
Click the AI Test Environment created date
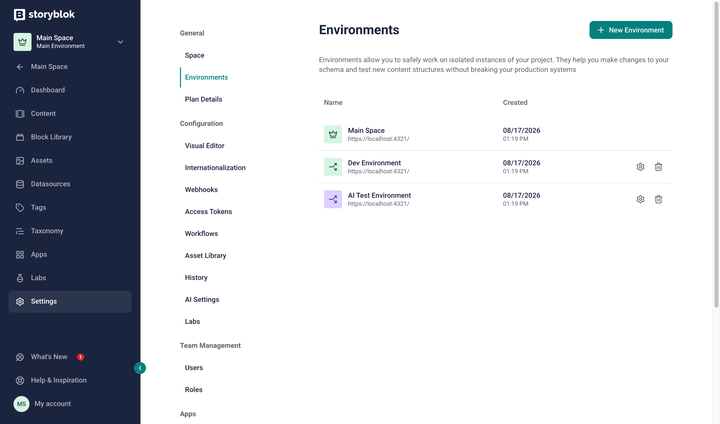click(521, 196)
